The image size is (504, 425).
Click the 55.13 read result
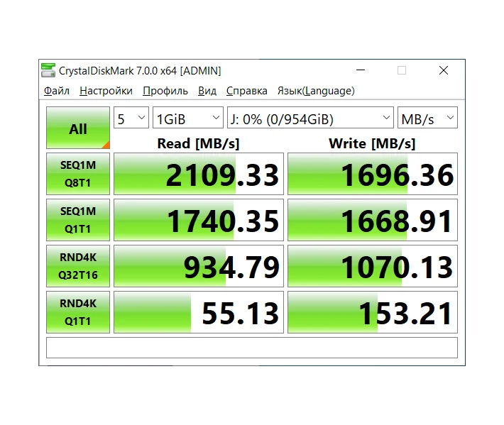pyautogui.click(x=199, y=312)
